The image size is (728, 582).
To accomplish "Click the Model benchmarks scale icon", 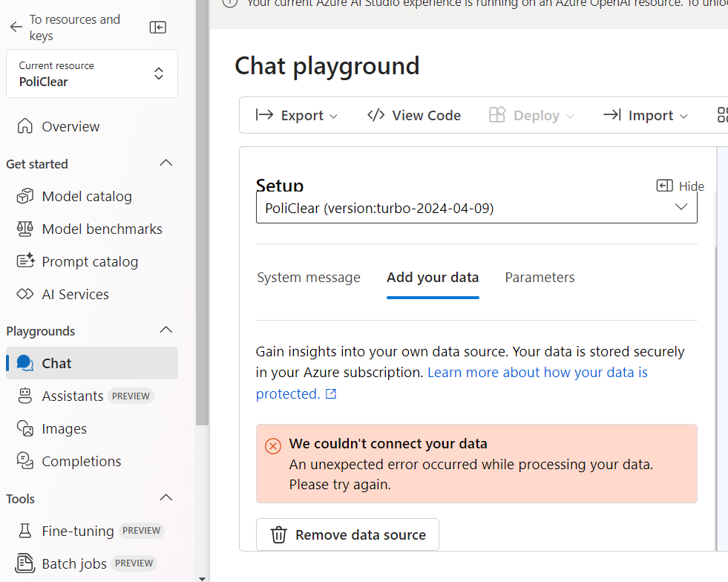I will pyautogui.click(x=25, y=229).
